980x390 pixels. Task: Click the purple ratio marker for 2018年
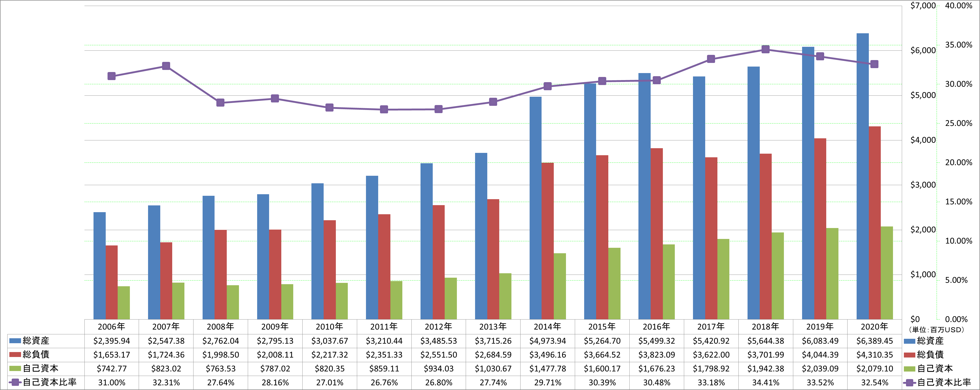766,49
